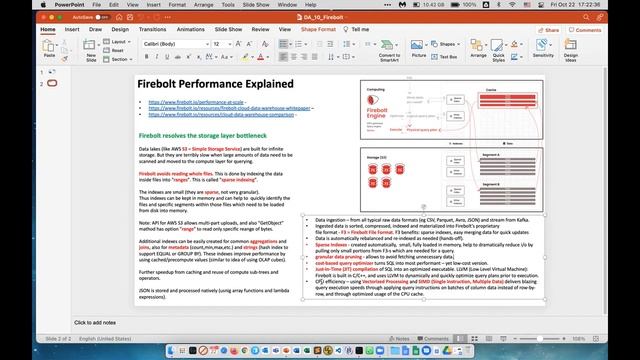Open firebolt cloud-data-warehouse-whitepaper link
Image resolution: width=640 pixels, height=360 pixels.
pos(229,108)
